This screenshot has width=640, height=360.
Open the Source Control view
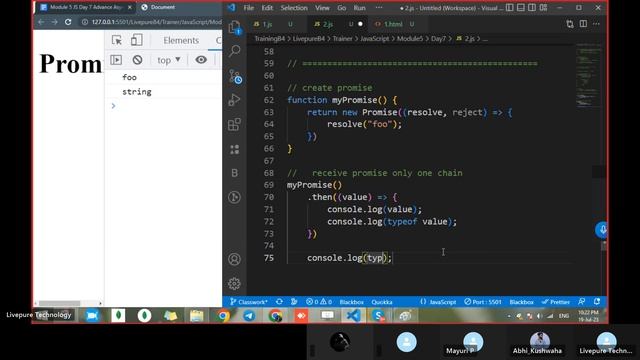[x=235, y=76]
